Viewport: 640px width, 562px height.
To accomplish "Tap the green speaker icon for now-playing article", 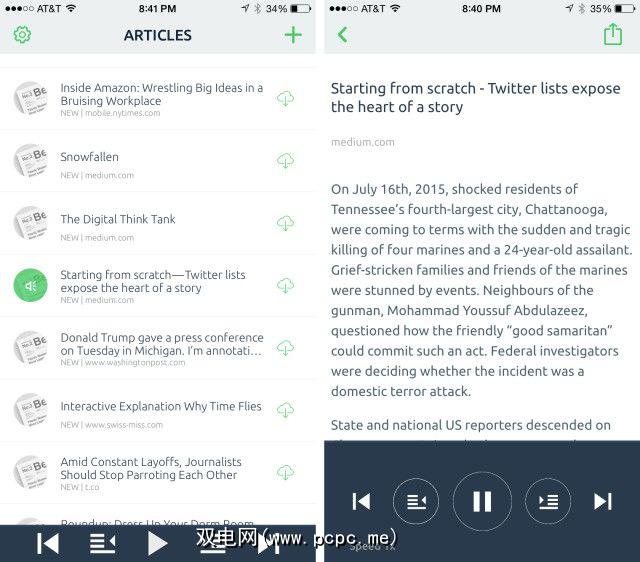I will pyautogui.click(x=31, y=285).
